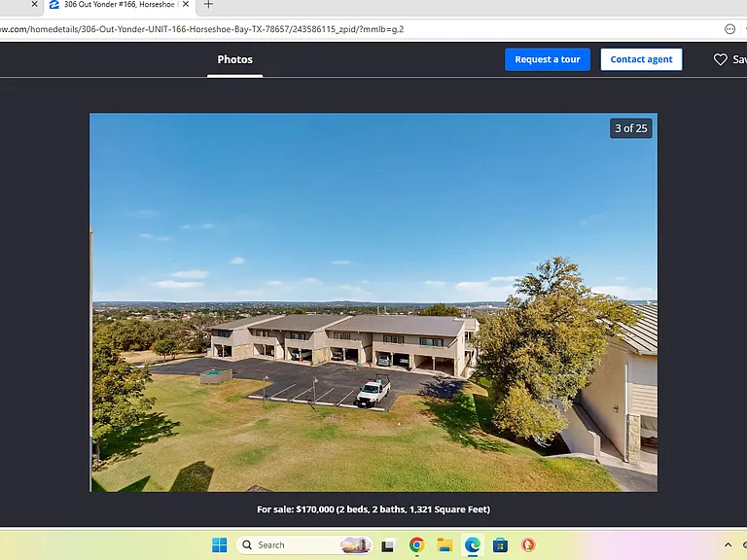Image resolution: width=747 pixels, height=560 pixels.
Task: Click the taskbar Search box
Action: tap(304, 544)
